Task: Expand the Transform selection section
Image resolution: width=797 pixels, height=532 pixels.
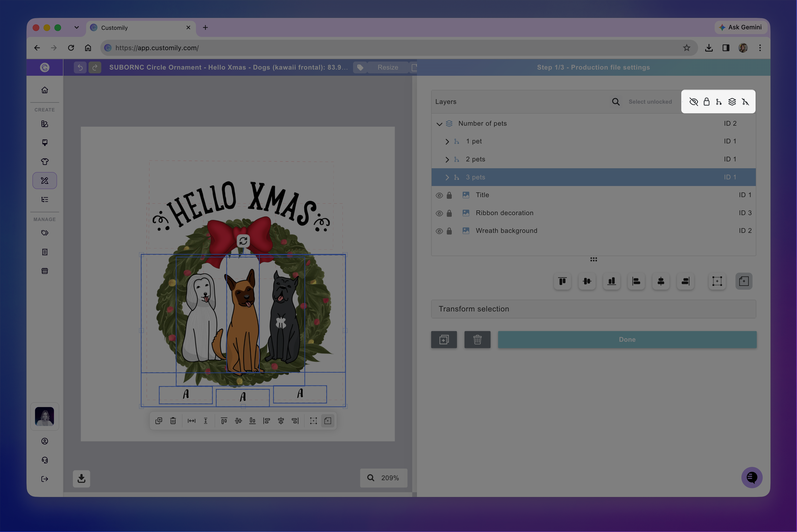Action: click(593, 309)
